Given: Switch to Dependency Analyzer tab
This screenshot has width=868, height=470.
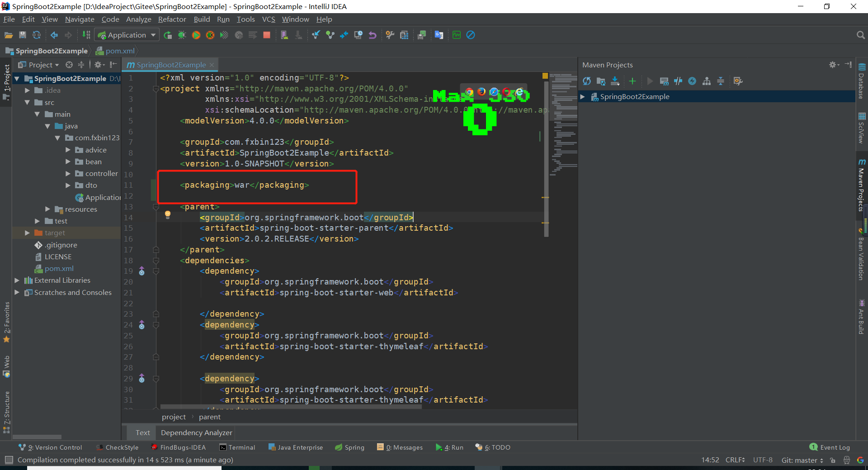Looking at the screenshot, I should pos(196,433).
